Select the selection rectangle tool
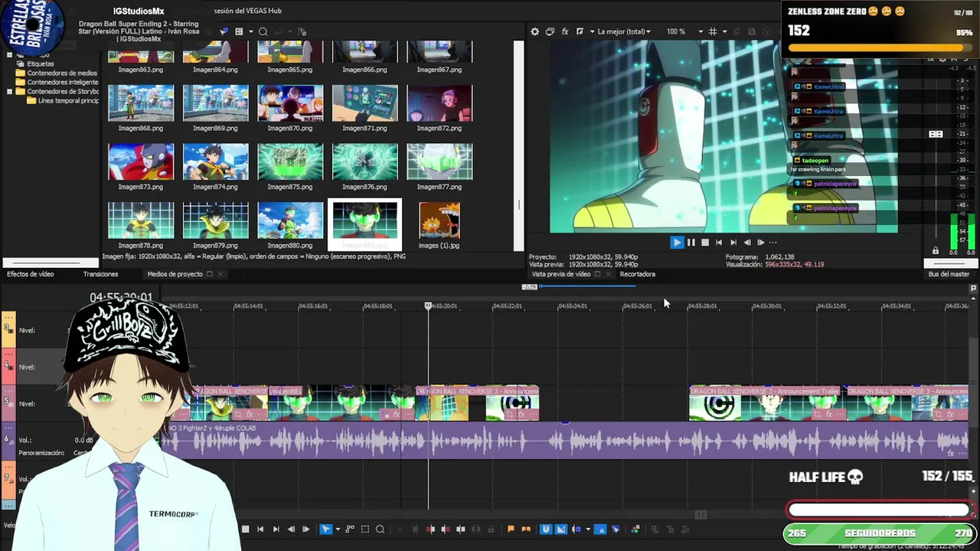Viewport: 980px width, 551px height. click(x=364, y=529)
